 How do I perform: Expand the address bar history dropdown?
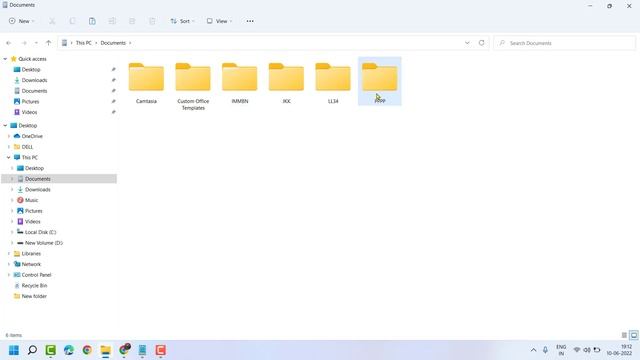[x=467, y=43]
